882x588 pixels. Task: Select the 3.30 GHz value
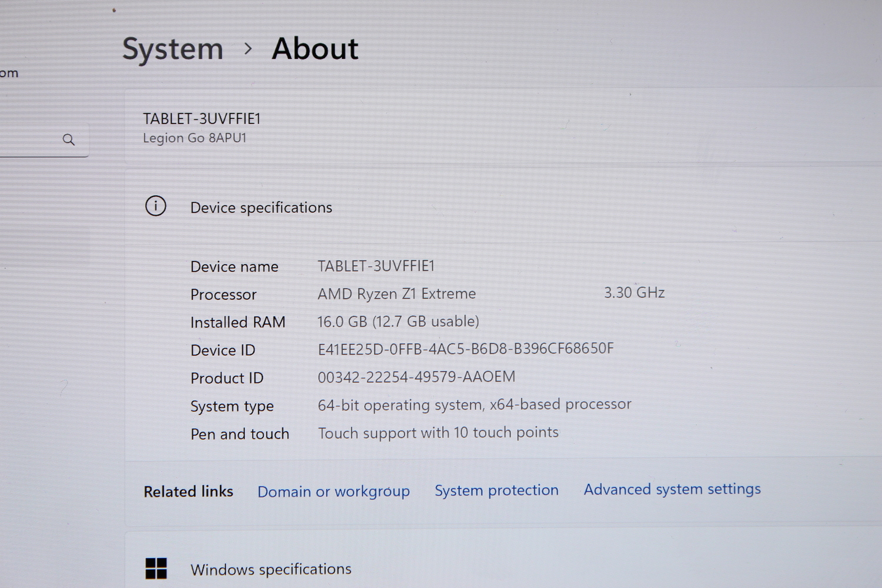634,292
